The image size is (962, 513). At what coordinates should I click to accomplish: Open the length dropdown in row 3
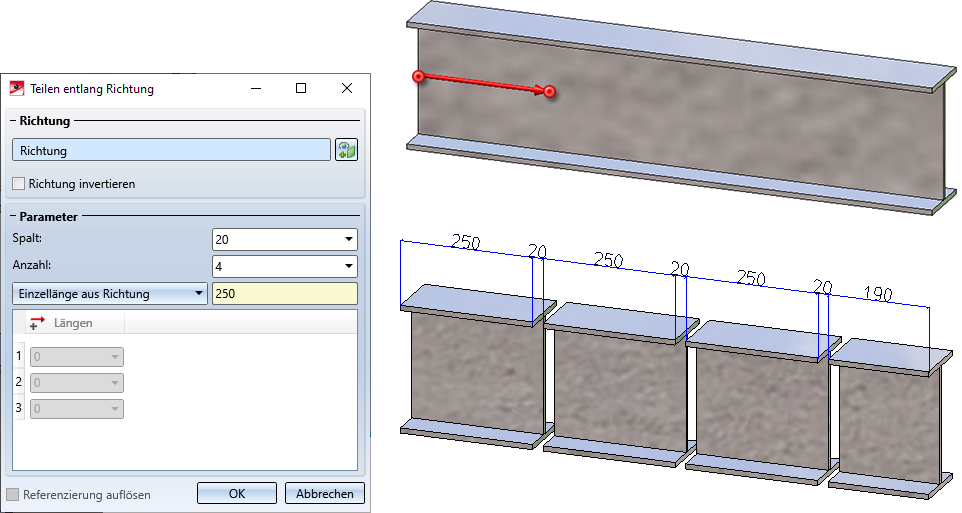(77, 409)
